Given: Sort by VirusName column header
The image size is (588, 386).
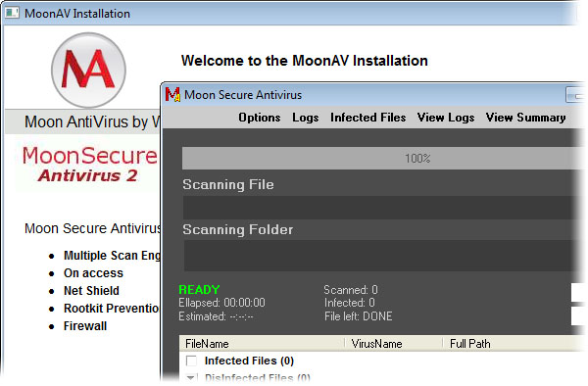Looking at the screenshot, I should [393, 344].
